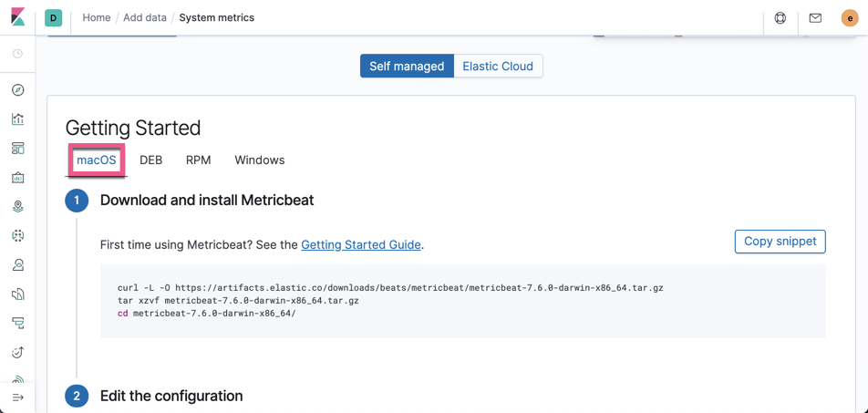Click the Kibana logo
The width and height of the screenshot is (868, 413).
(17, 17)
